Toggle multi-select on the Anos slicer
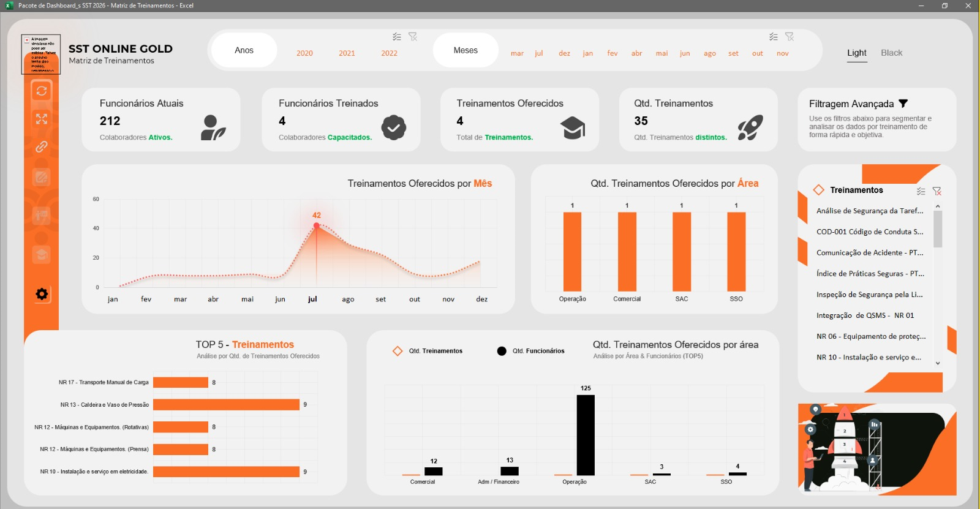This screenshot has height=509, width=980. [x=397, y=37]
